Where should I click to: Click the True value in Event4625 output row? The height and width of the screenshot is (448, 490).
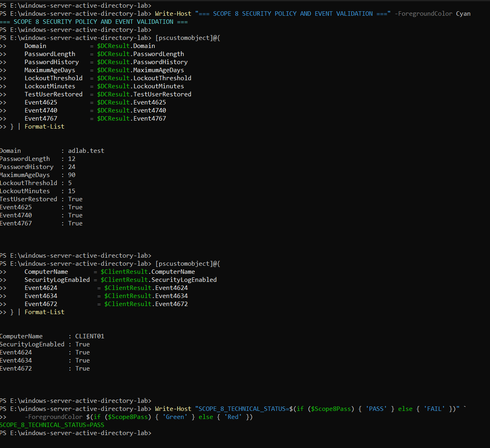coord(75,207)
